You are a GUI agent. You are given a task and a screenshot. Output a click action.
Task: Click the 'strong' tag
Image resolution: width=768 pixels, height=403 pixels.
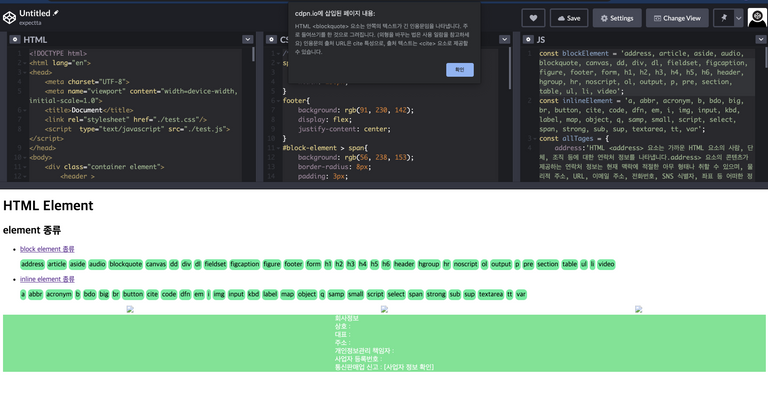coord(436,294)
